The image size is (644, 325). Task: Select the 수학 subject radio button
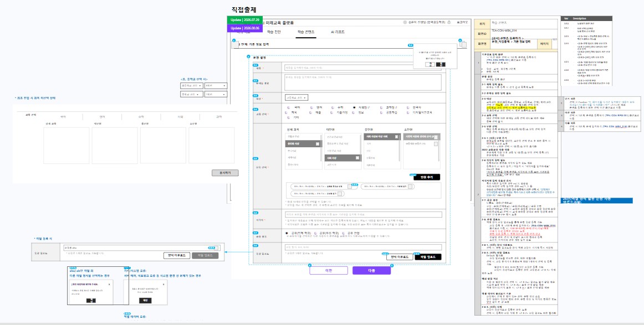[x=333, y=107]
